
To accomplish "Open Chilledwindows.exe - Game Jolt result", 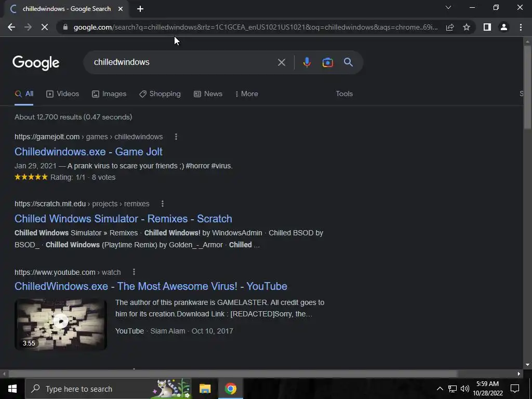I will click(88, 152).
